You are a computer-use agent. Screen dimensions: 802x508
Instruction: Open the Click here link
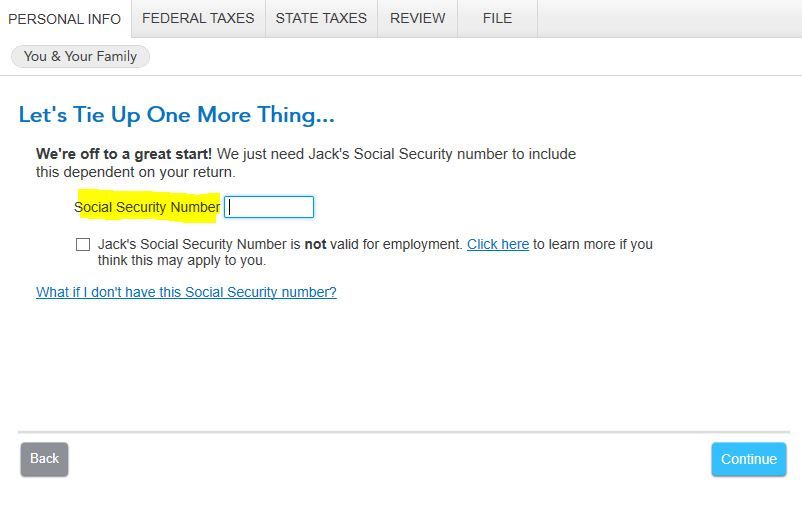(x=497, y=244)
